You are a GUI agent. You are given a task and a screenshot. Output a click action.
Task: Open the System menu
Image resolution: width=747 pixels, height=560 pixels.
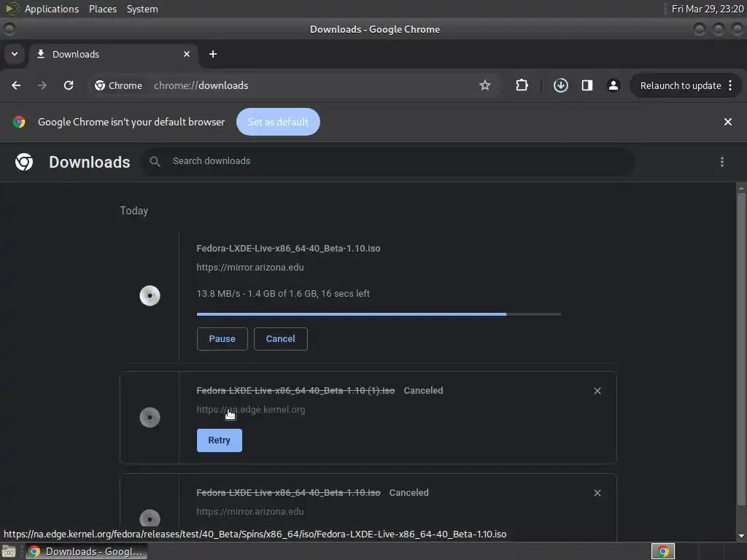(142, 9)
